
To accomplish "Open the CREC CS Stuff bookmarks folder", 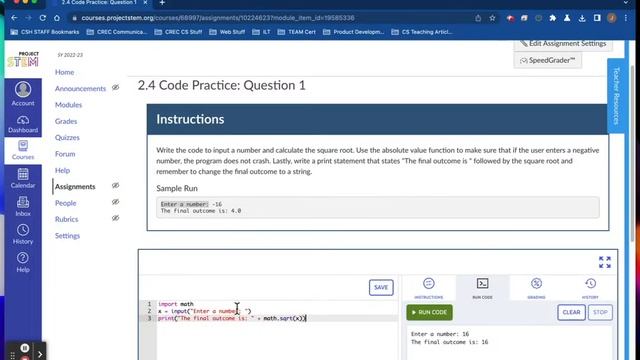I will 178,32.
